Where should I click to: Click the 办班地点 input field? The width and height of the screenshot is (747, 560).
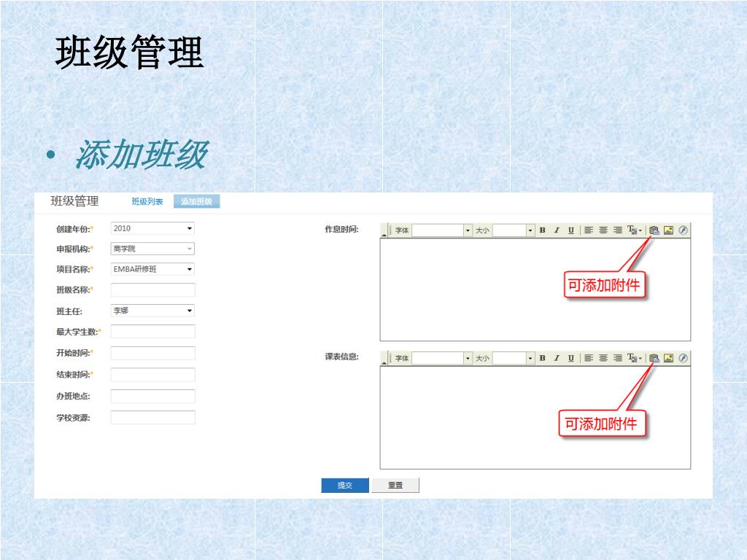tap(152, 396)
